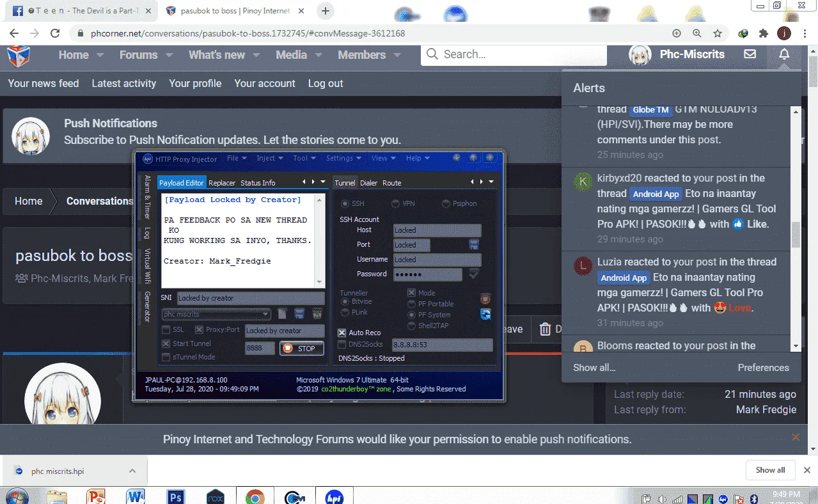Image resolution: width=818 pixels, height=504 pixels.
Task: Click the blue refresh icon beside PF System
Action: [x=485, y=313]
